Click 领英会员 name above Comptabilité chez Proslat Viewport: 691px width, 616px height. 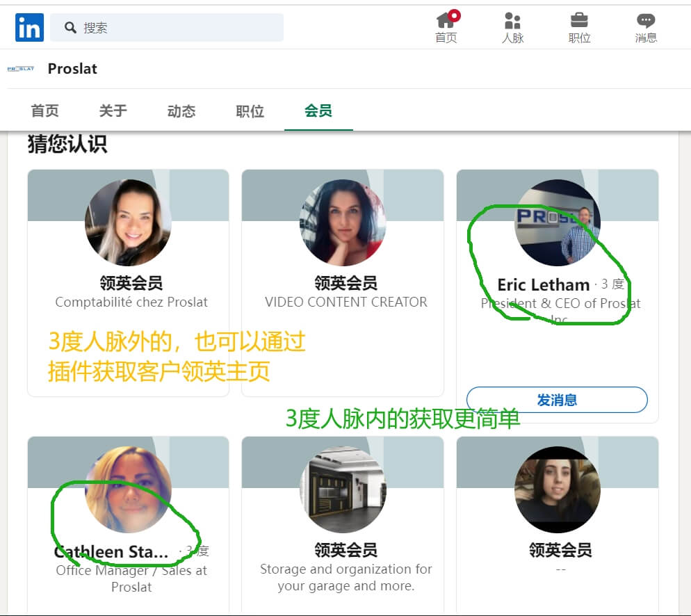(x=131, y=283)
